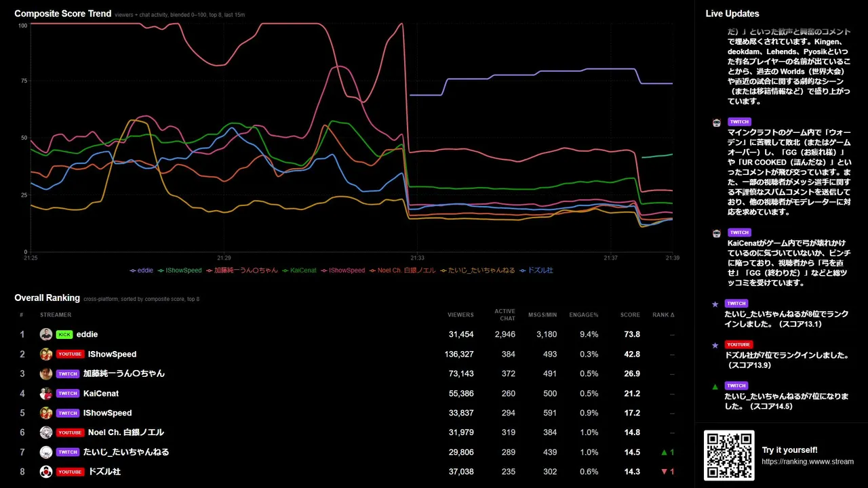Image resolution: width=868 pixels, height=488 pixels.
Task: Click the Noel Ch. 白銀ノエル name in the ranking table
Action: coord(126,433)
